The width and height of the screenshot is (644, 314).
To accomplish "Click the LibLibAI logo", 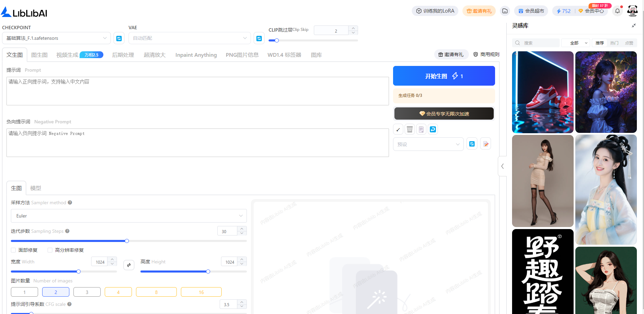I will pyautogui.click(x=24, y=12).
